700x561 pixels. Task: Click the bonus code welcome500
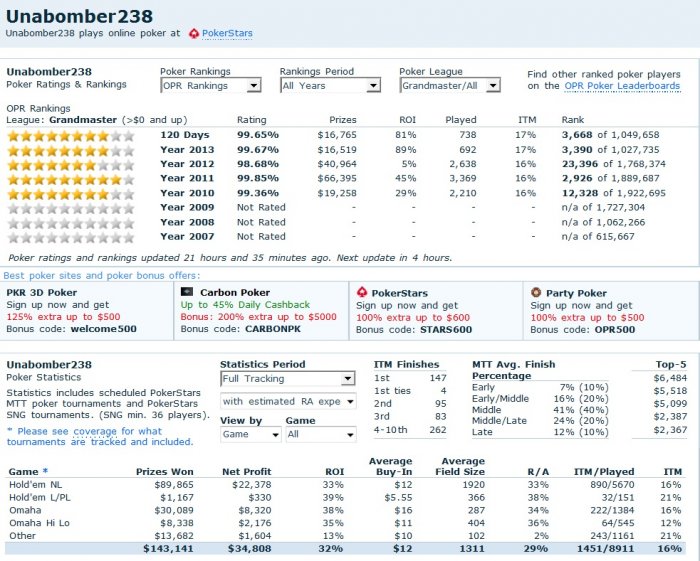click(x=104, y=329)
